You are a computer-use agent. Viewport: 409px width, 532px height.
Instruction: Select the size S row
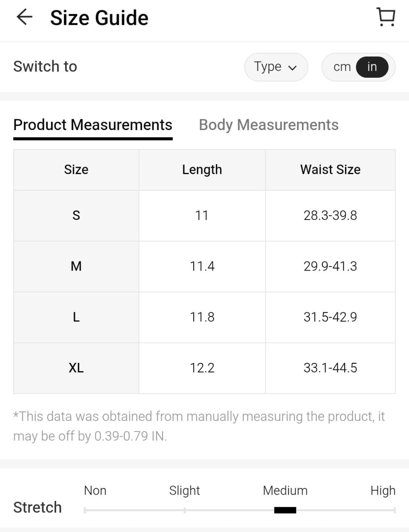pos(76,215)
